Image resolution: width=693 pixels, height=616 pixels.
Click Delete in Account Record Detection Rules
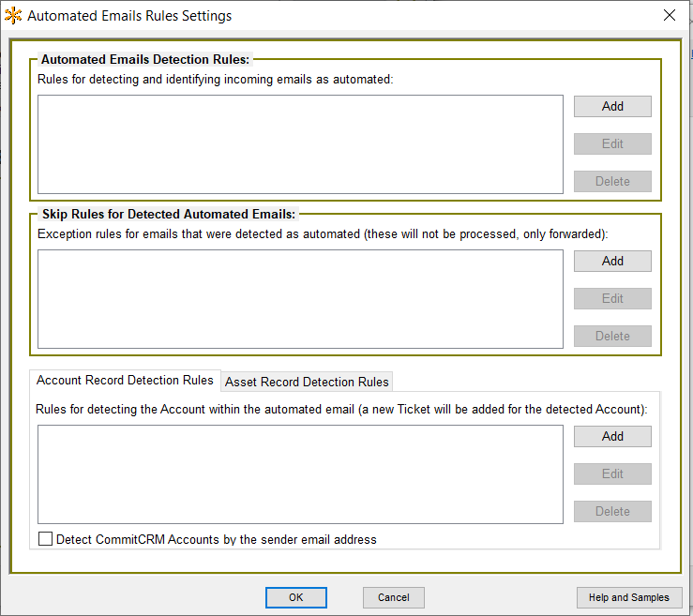[x=612, y=511]
